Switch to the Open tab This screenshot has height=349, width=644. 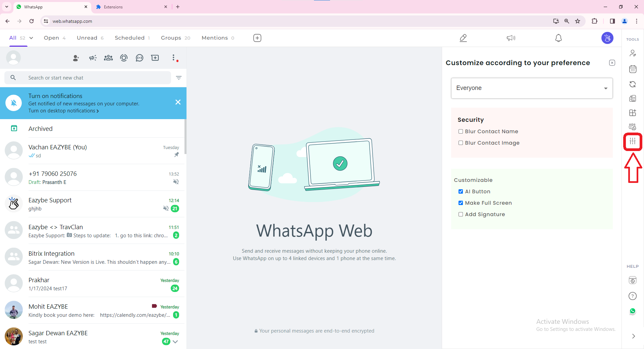point(55,38)
